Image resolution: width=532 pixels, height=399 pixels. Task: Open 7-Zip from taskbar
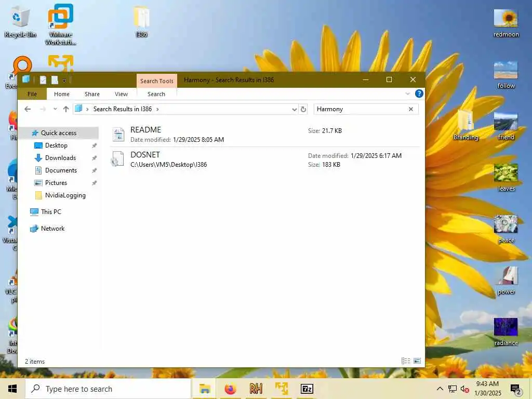307,389
